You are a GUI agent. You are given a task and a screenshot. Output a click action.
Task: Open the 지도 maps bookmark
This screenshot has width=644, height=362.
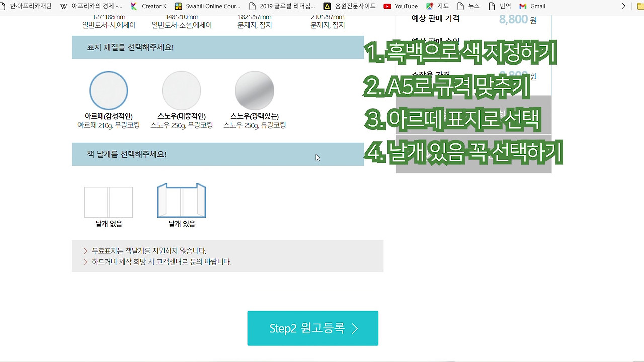point(437,6)
